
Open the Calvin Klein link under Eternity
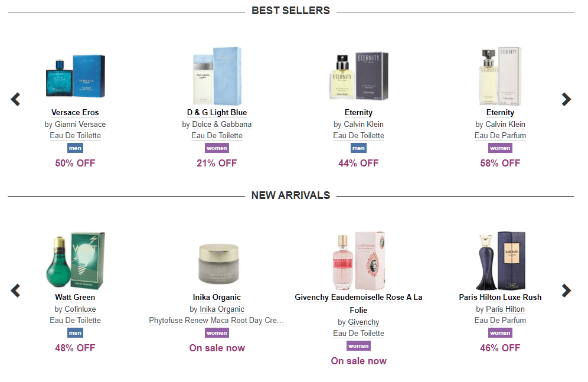tap(363, 124)
